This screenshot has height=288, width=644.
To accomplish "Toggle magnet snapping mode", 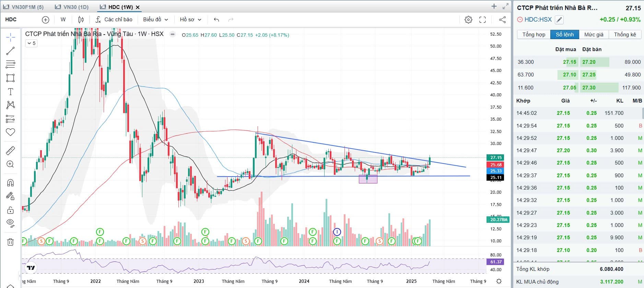I will (x=11, y=182).
